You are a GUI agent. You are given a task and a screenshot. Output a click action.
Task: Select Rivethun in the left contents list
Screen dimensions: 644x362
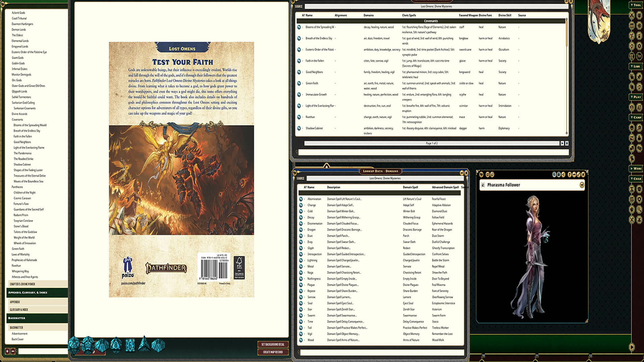pos(17,266)
